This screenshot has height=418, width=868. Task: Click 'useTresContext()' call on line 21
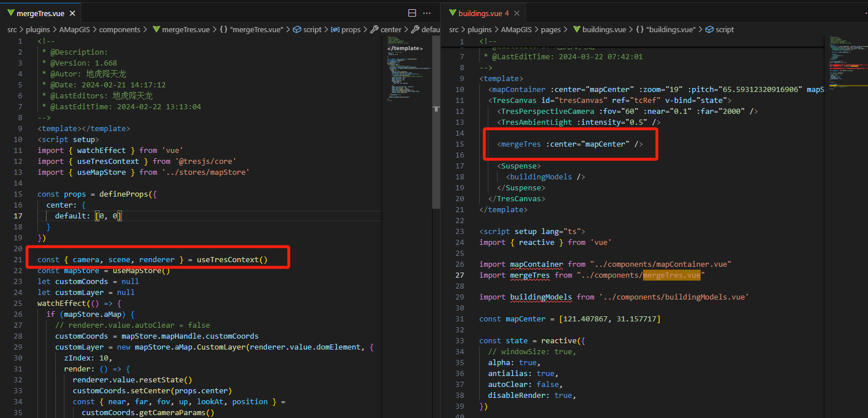coord(232,259)
